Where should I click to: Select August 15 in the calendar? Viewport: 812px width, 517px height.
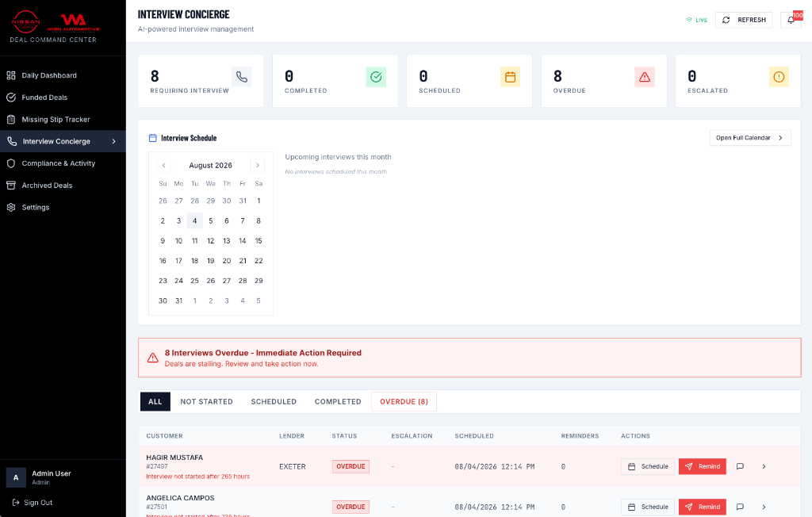coord(259,241)
